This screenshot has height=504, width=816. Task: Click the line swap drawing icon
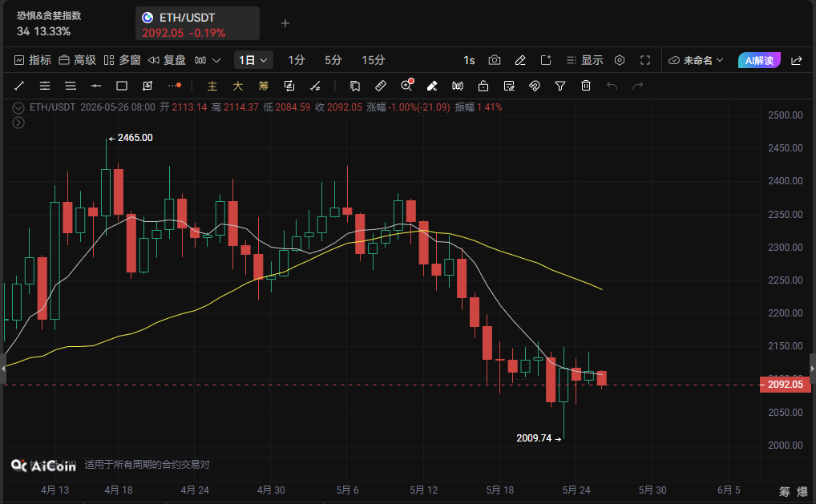[x=315, y=86]
